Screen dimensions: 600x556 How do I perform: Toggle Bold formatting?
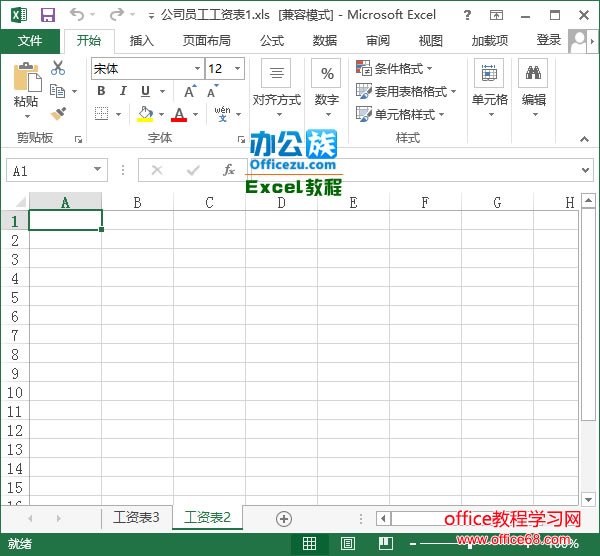point(101,91)
